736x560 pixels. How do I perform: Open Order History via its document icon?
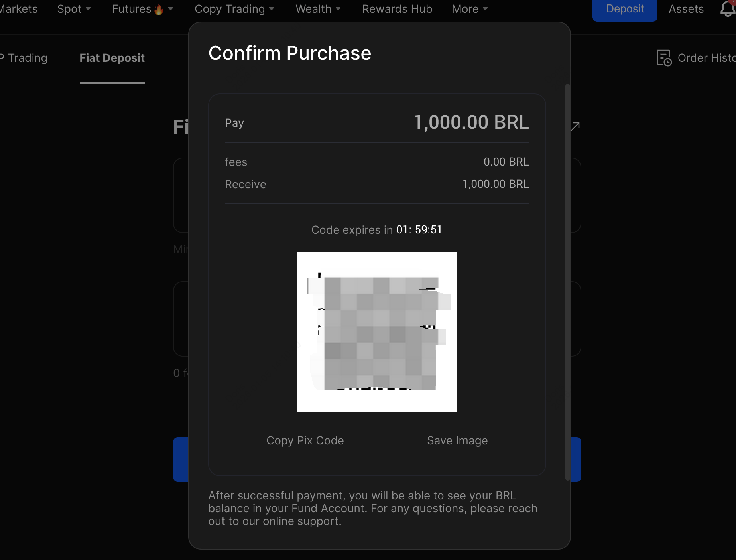pyautogui.click(x=664, y=58)
